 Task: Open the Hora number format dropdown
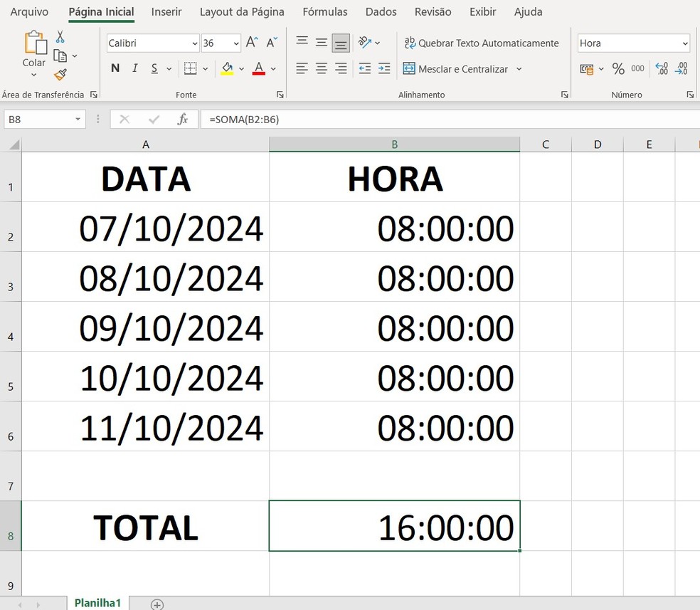684,43
